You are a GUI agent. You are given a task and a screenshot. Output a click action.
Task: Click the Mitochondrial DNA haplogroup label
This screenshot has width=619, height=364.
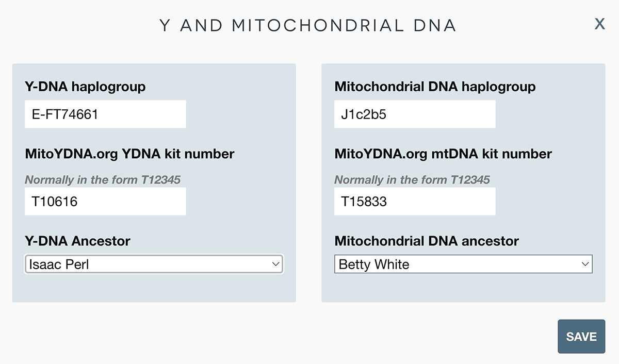435,87
